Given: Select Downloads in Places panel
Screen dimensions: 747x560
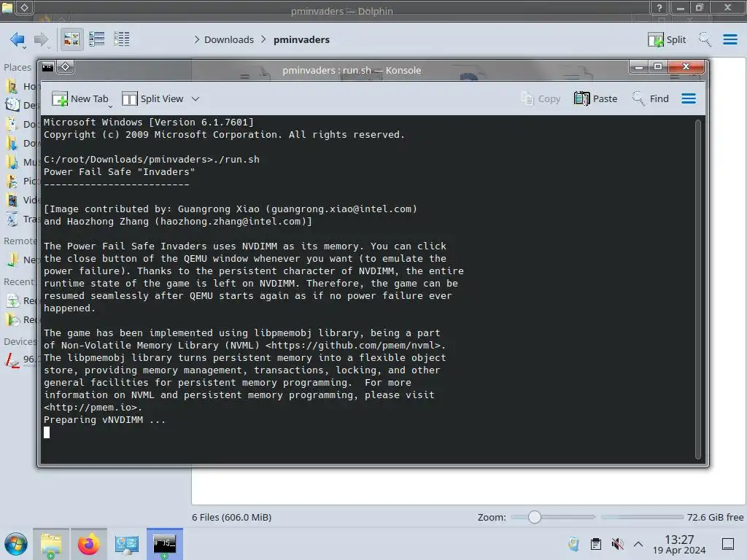Looking at the screenshot, I should pyautogui.click(x=21, y=143).
